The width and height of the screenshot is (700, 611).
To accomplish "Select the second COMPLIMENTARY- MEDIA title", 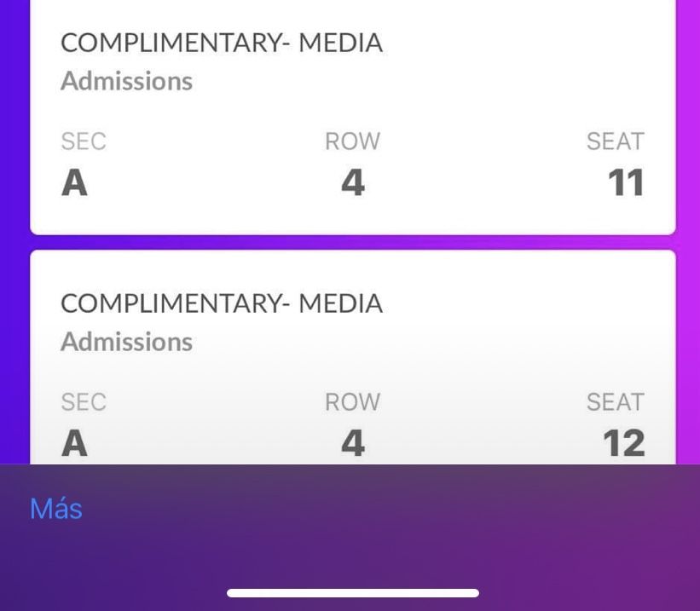I will pyautogui.click(x=222, y=303).
